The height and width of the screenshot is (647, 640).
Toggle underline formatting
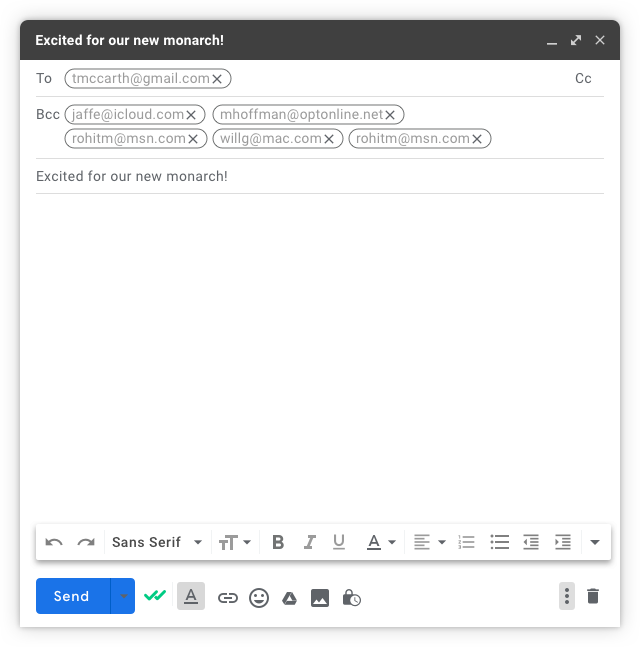[339, 542]
